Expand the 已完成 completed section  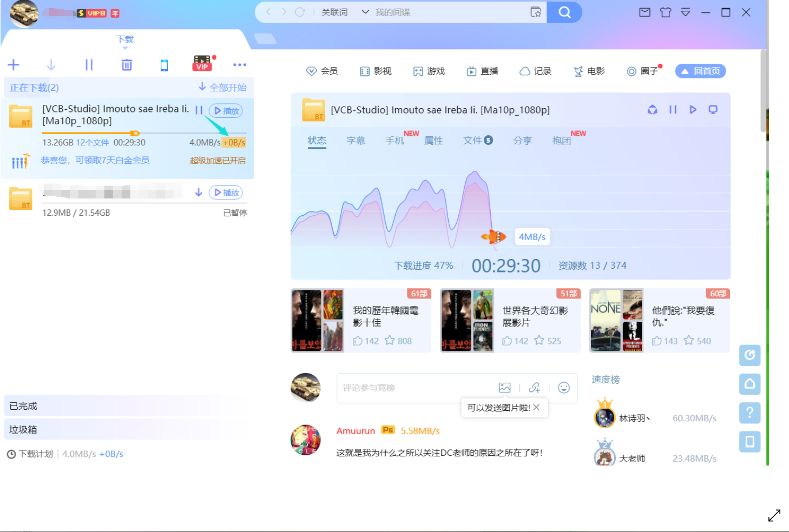(x=23, y=405)
